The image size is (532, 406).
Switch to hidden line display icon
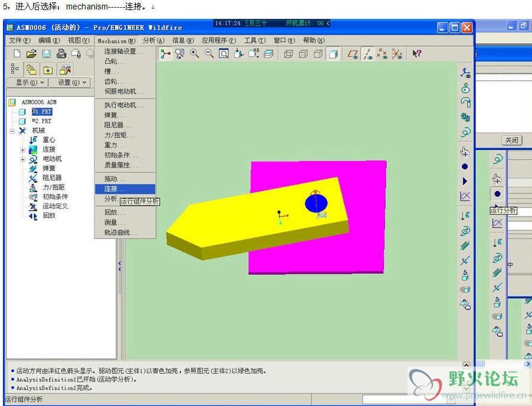tap(303, 54)
